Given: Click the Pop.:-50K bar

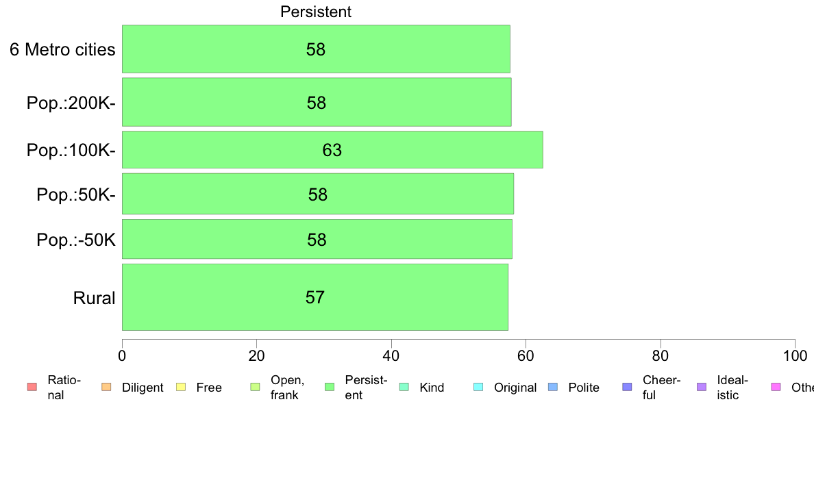Looking at the screenshot, I should 317,239.
